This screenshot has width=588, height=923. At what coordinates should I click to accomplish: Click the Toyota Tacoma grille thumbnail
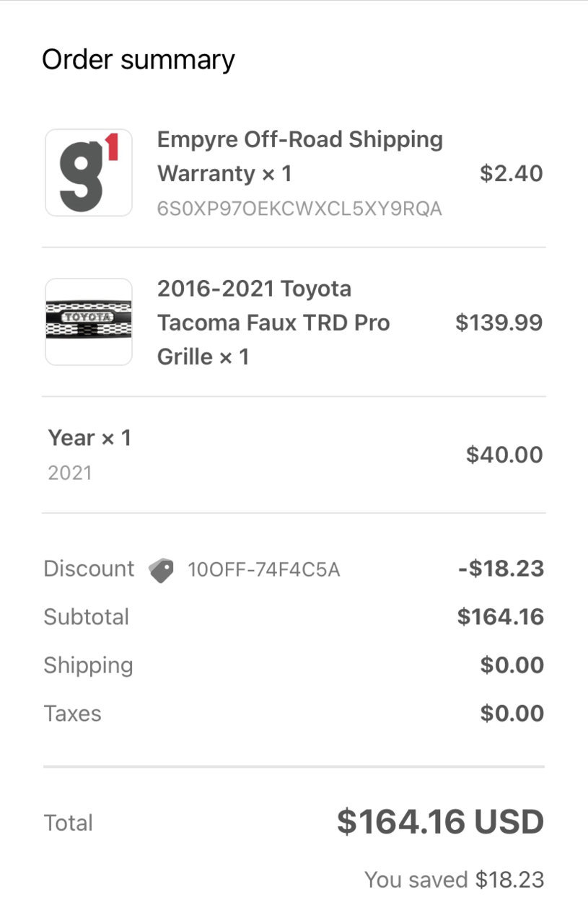[x=89, y=322]
